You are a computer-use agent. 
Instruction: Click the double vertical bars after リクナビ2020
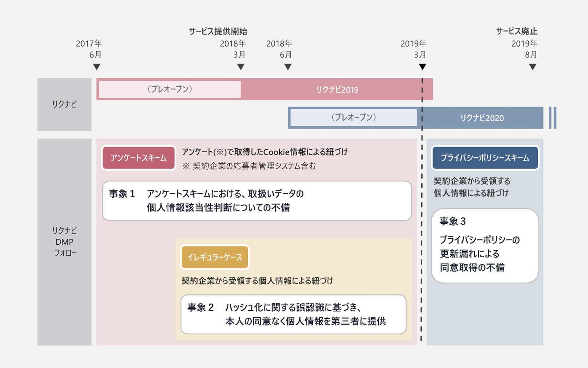[x=552, y=118]
